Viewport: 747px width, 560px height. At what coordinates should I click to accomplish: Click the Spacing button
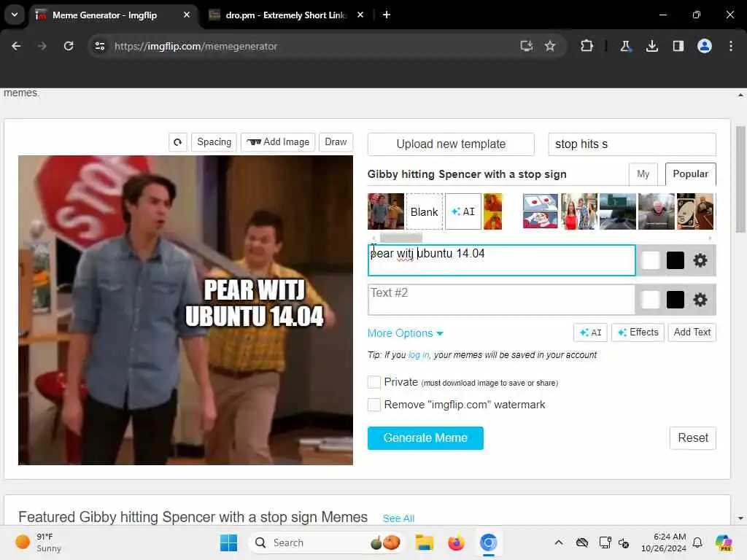pos(214,142)
